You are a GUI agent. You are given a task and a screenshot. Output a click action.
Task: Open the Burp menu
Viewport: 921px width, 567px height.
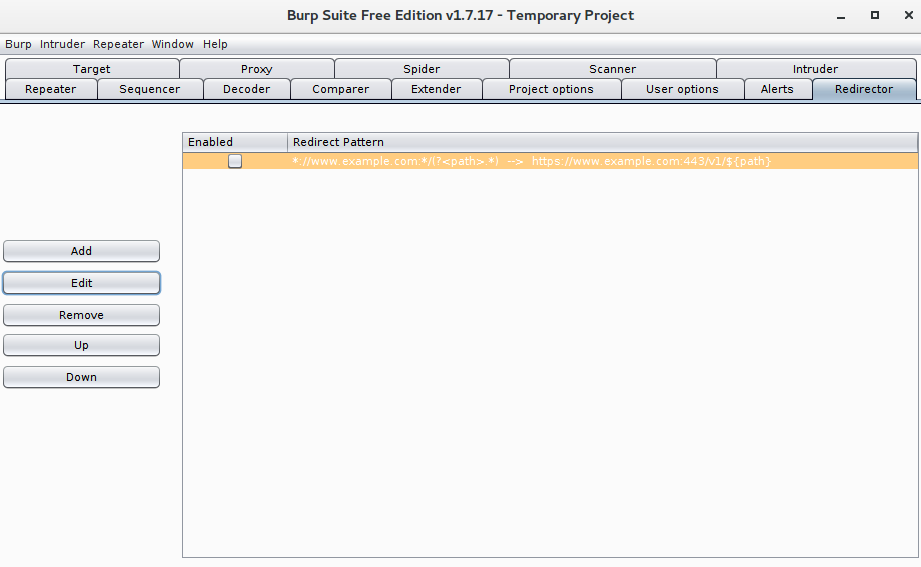[x=18, y=44]
